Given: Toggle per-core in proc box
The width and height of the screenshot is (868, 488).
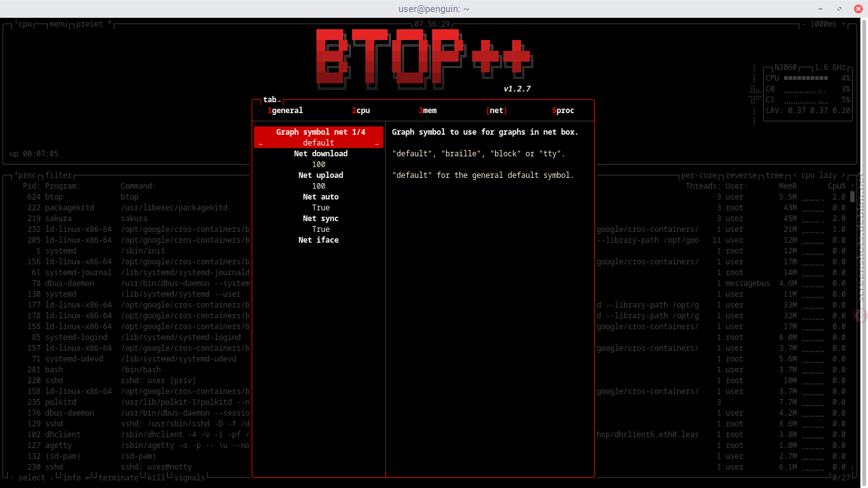Looking at the screenshot, I should click(x=699, y=175).
